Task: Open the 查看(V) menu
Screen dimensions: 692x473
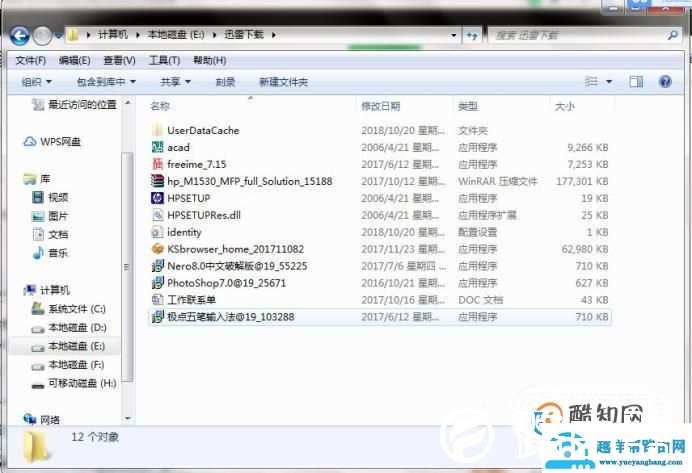Action: coord(119,60)
